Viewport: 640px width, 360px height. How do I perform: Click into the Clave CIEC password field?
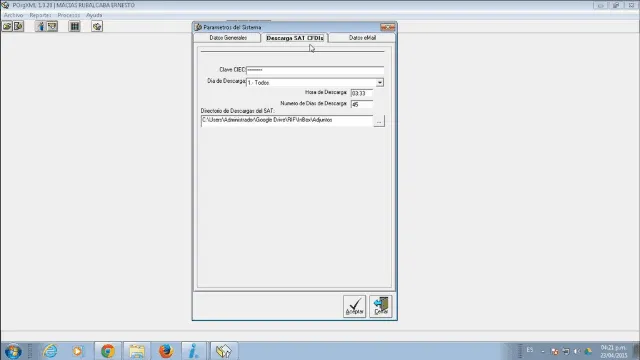(315, 70)
